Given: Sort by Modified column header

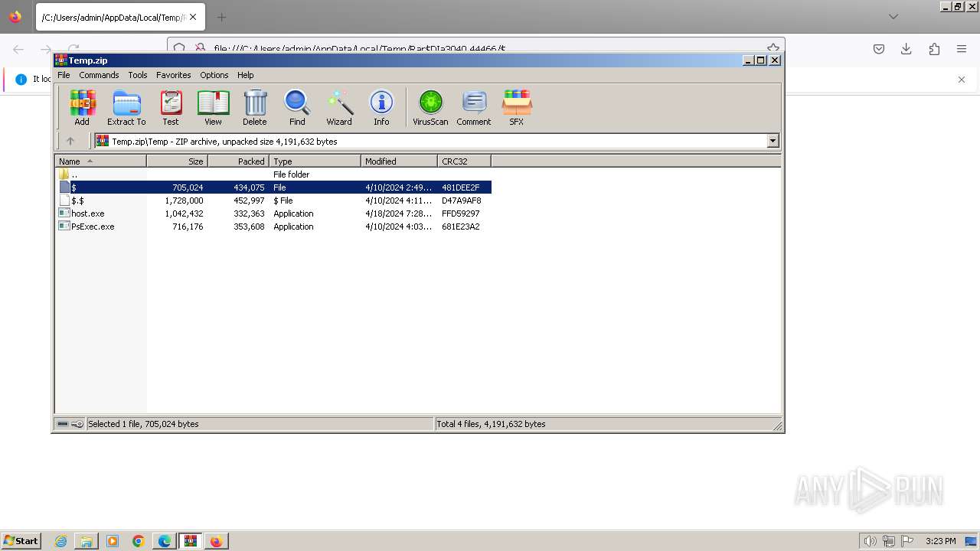Looking at the screenshot, I should tap(399, 161).
